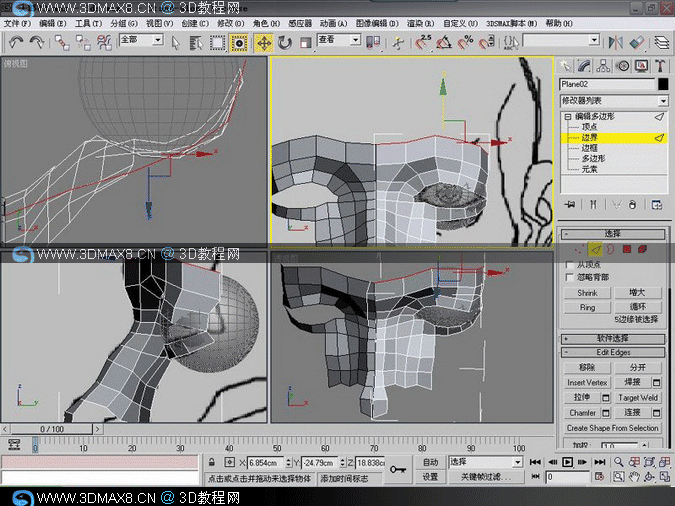Viewport: 675px width, 506px height.
Task: Click the Shrink button
Action: (x=587, y=293)
